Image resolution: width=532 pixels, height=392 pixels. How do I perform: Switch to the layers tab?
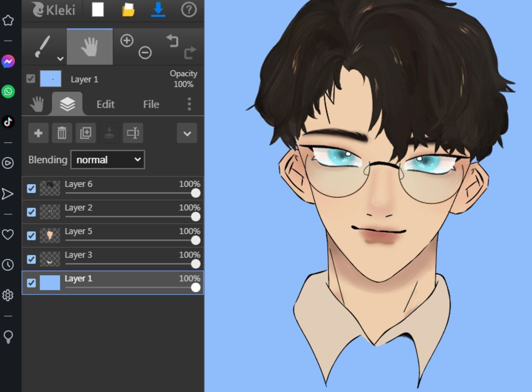tap(67, 104)
